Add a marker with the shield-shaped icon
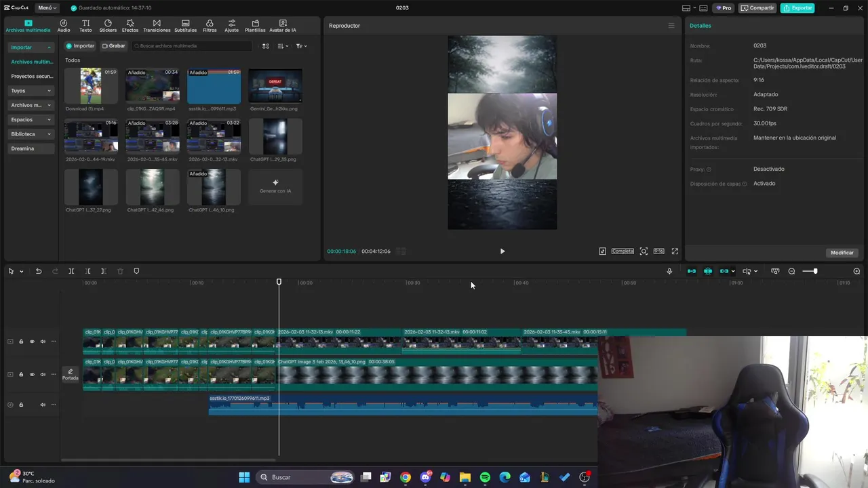The height and width of the screenshot is (488, 868). [136, 271]
